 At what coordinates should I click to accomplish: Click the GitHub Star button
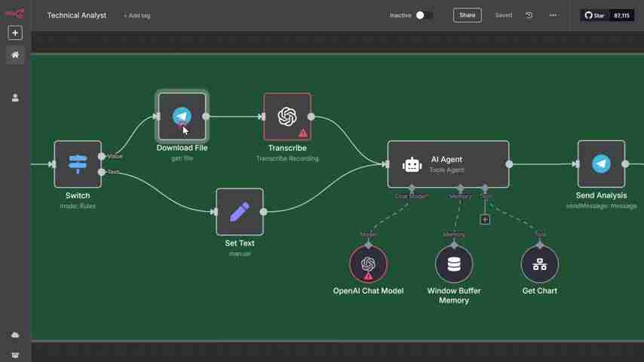pos(595,15)
